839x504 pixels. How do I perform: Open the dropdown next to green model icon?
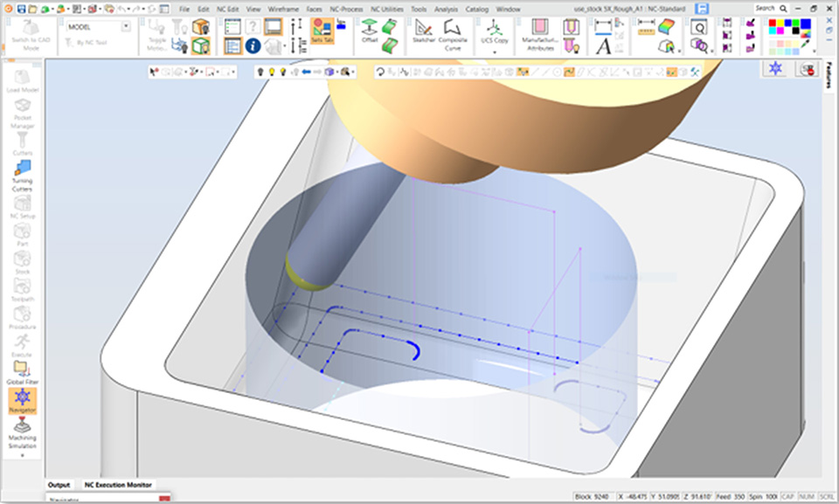[x=53, y=9]
